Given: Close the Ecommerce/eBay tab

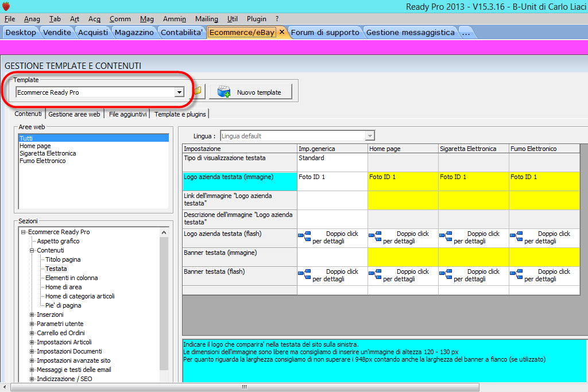Looking at the screenshot, I should point(282,32).
